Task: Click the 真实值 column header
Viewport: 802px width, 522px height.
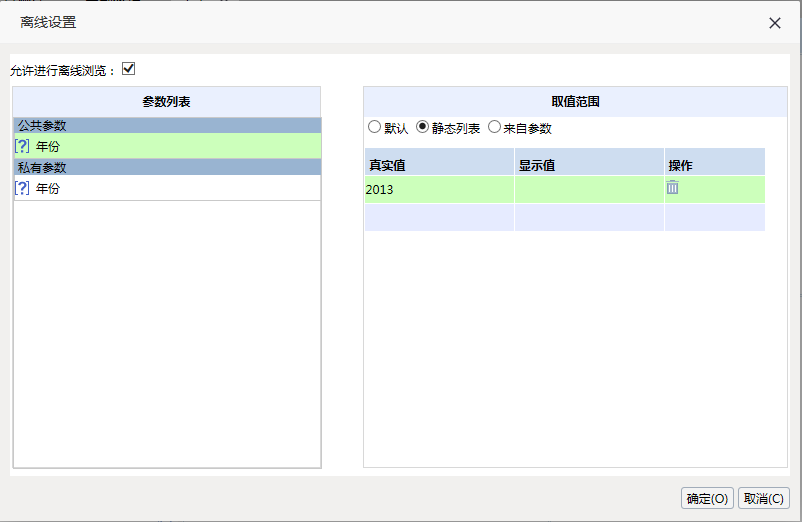Action: (x=439, y=163)
